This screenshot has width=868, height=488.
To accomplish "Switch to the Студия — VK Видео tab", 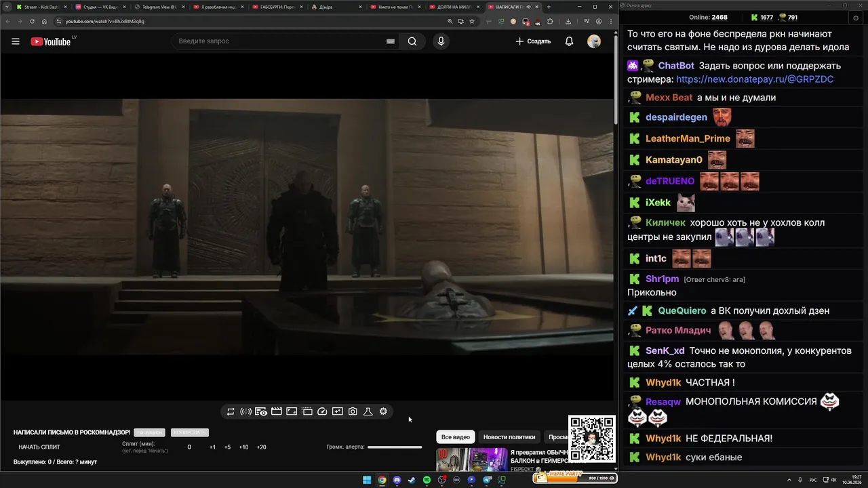I will coord(100,7).
